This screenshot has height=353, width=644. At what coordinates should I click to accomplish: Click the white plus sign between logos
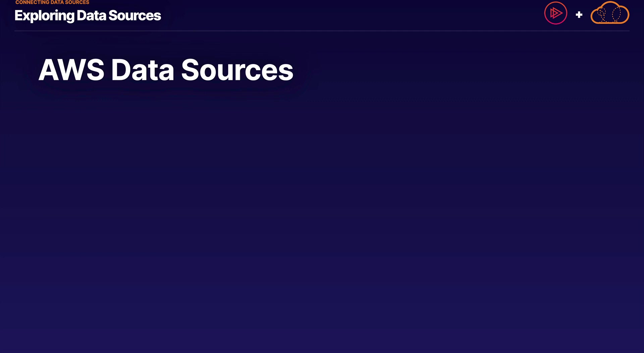click(579, 15)
